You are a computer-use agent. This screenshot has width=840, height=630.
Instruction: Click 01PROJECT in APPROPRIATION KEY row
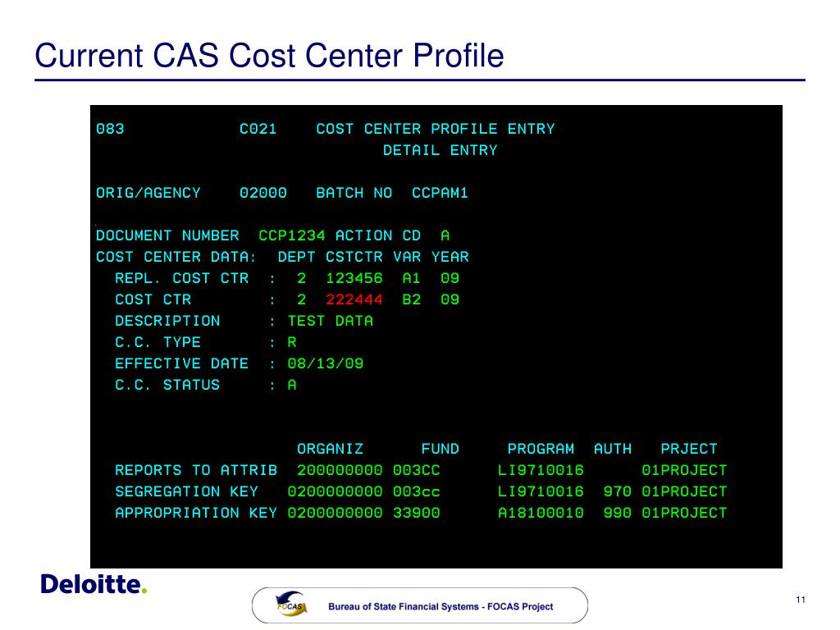point(684,514)
